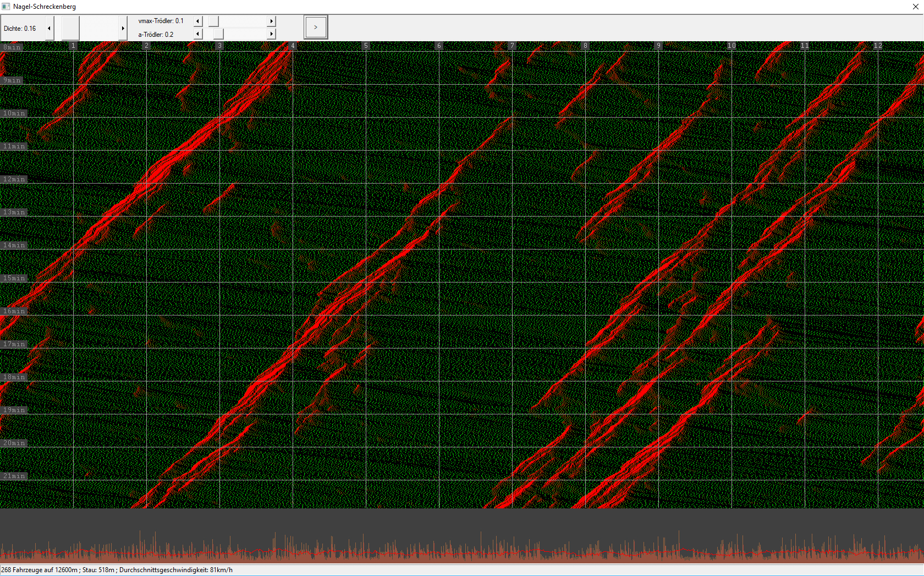The height and width of the screenshot is (576, 924).
Task: Close the Nagel-Schreckenberg window
Action: [x=915, y=7]
